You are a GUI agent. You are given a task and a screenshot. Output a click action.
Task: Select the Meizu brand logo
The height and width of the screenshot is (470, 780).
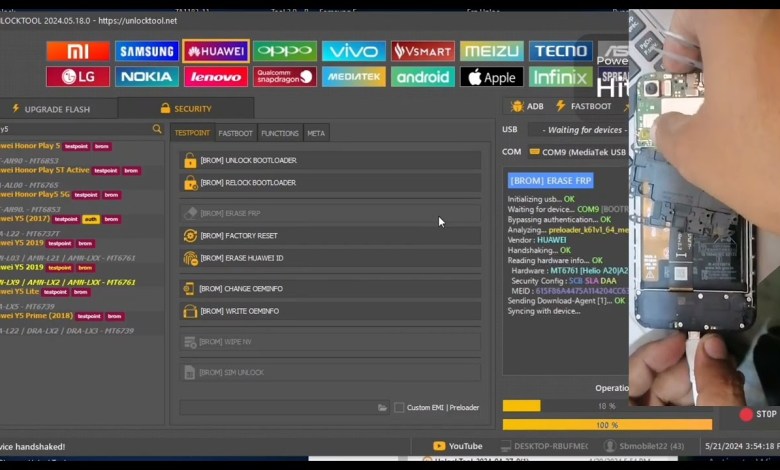(x=491, y=51)
